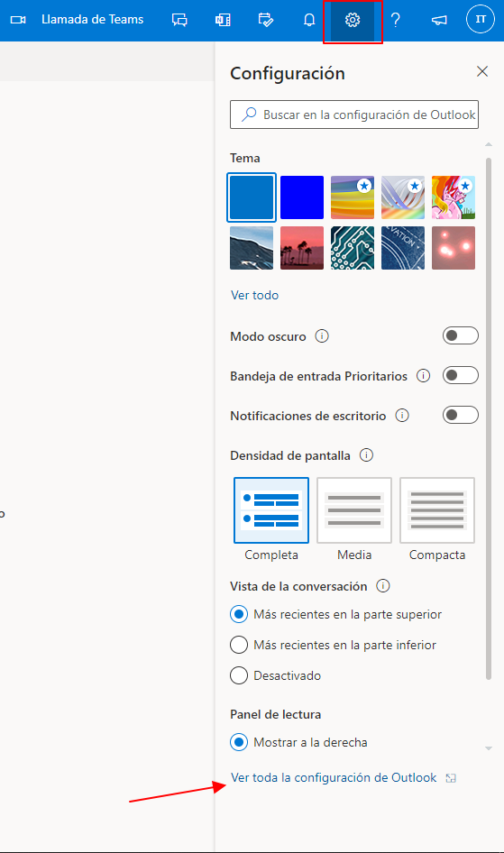
Task: Show info for Notificaciones de escritorio
Action: point(402,416)
